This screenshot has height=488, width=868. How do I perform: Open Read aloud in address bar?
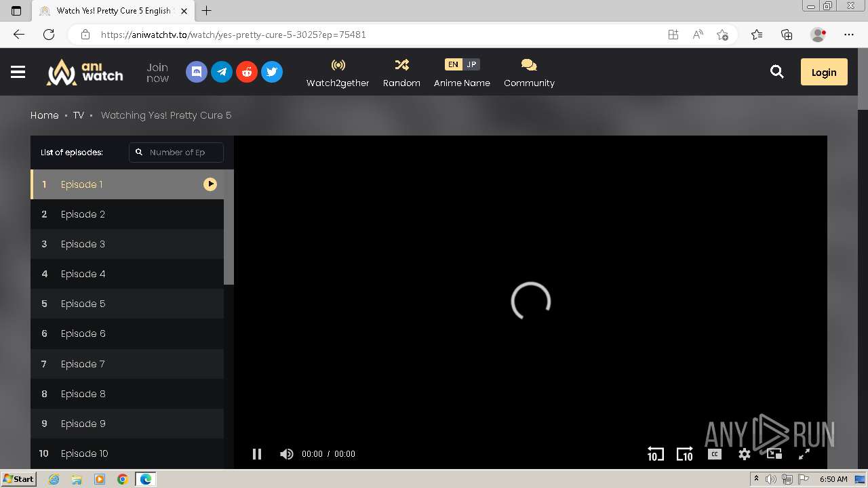coord(698,35)
